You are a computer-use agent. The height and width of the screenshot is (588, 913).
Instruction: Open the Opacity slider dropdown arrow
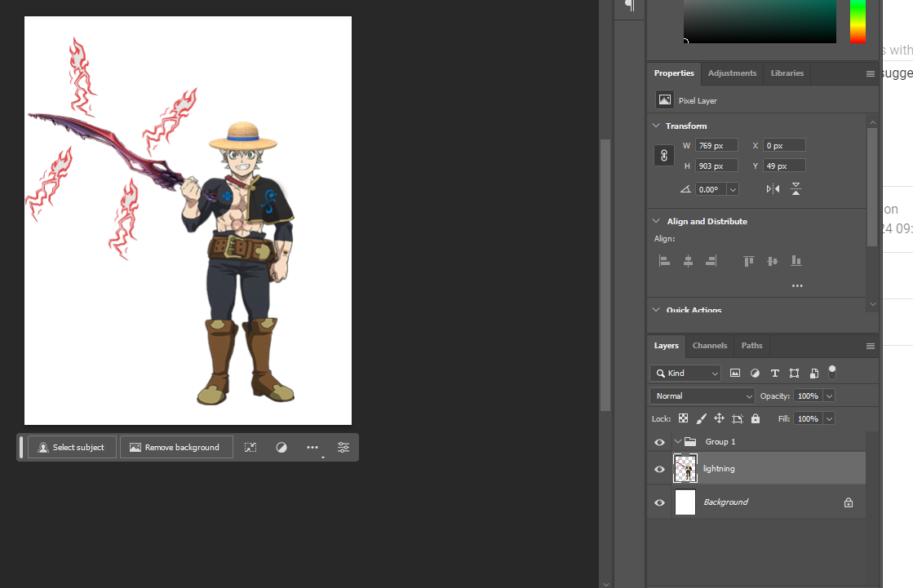tap(830, 396)
